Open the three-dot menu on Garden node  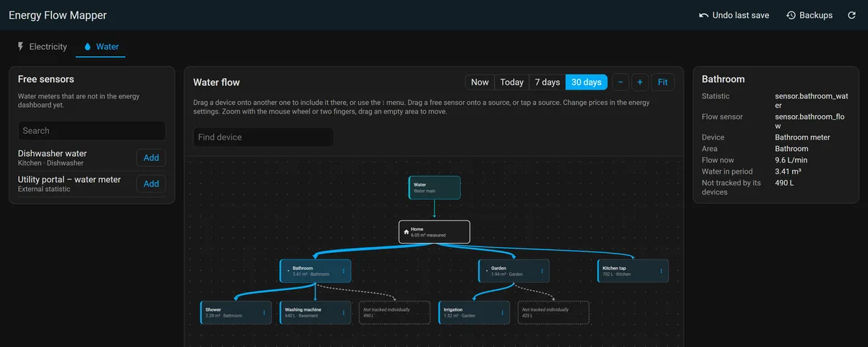542,271
